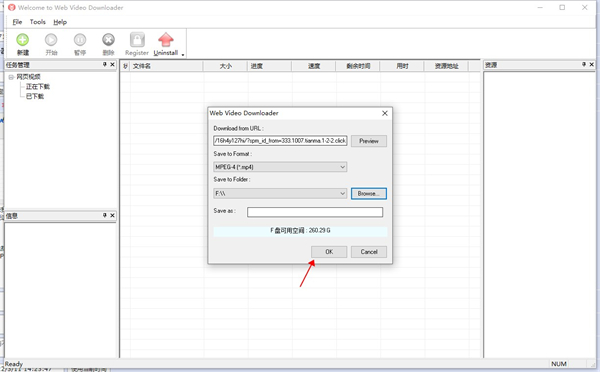Click the green New task toolbar icon

(23, 40)
